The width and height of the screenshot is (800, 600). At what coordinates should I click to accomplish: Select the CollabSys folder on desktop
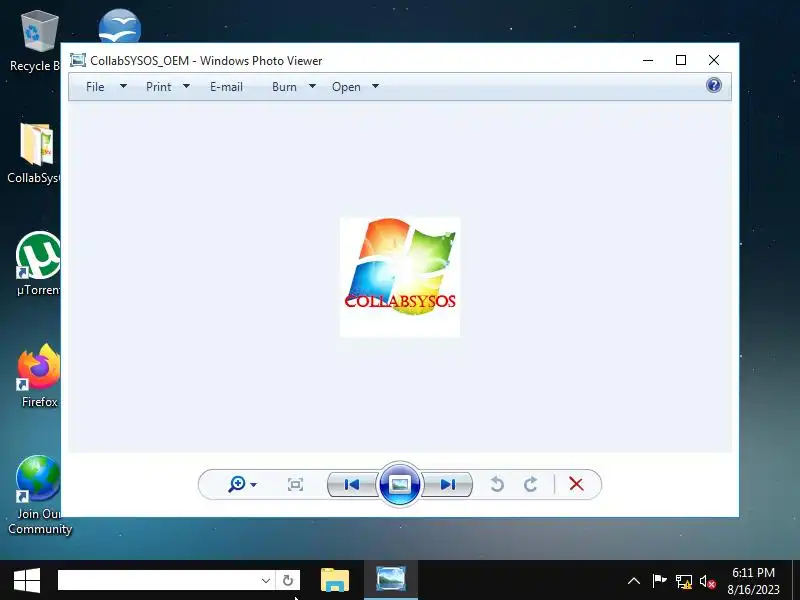[x=34, y=153]
